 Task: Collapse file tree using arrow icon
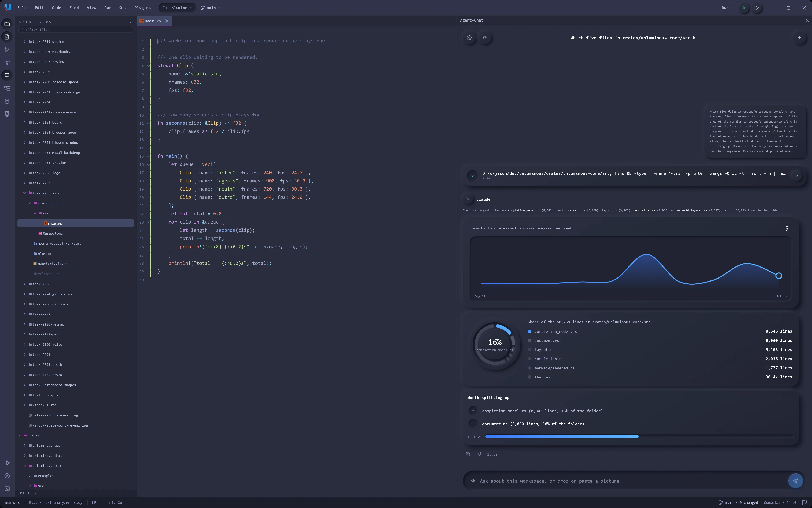click(x=131, y=22)
